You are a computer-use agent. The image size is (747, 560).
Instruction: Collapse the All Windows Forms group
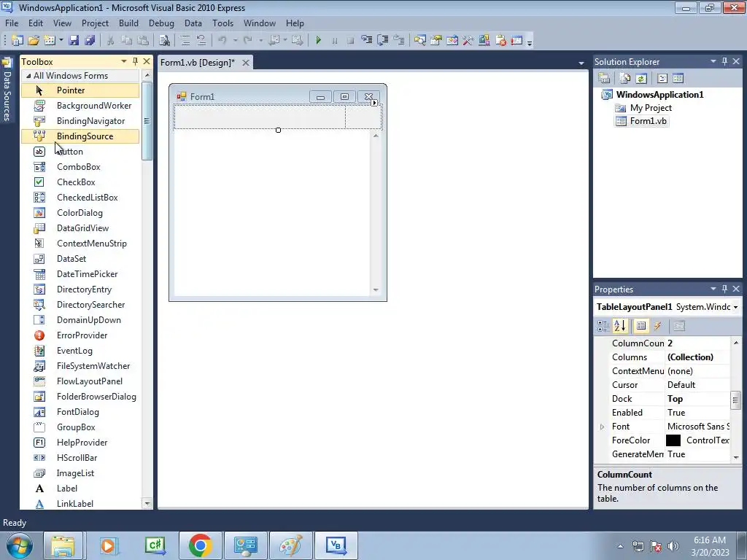pos(28,76)
